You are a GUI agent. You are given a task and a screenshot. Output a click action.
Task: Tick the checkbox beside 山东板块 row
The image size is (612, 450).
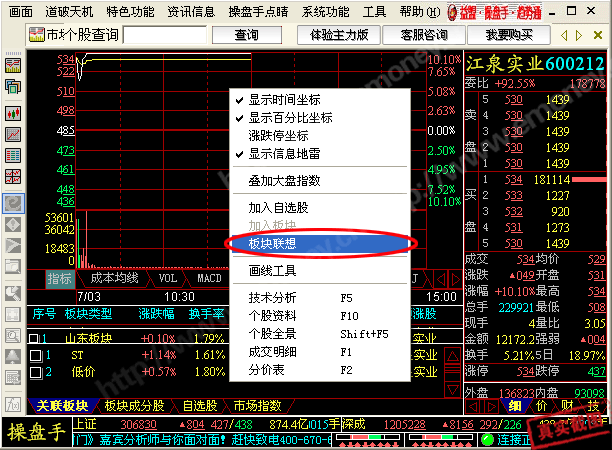point(36,337)
